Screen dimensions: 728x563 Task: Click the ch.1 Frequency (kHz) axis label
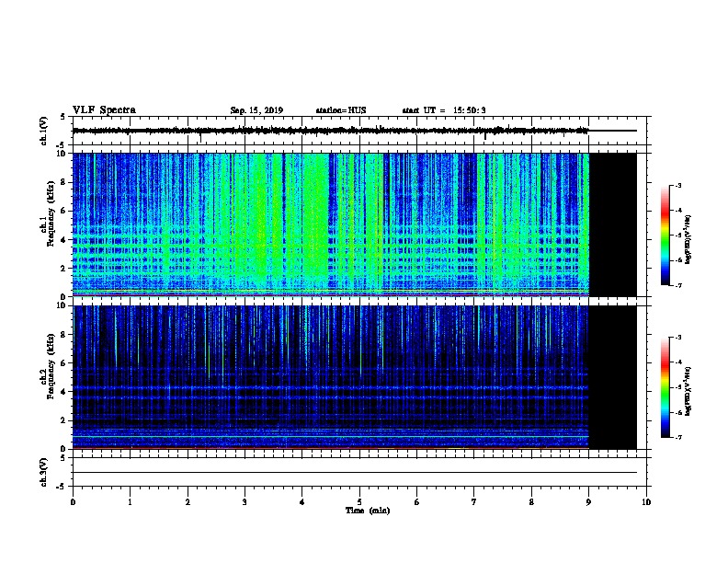(x=47, y=213)
